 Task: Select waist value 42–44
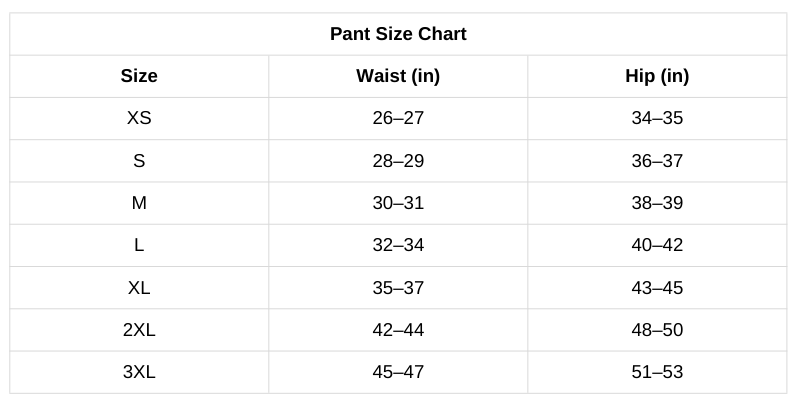tap(398, 330)
